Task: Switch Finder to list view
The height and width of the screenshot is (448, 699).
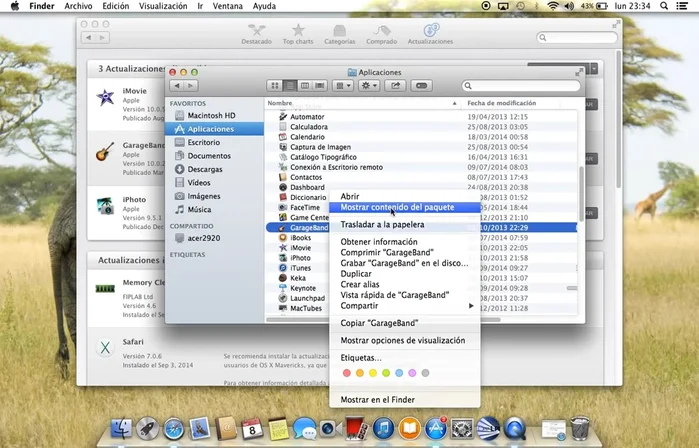Action: pos(290,86)
